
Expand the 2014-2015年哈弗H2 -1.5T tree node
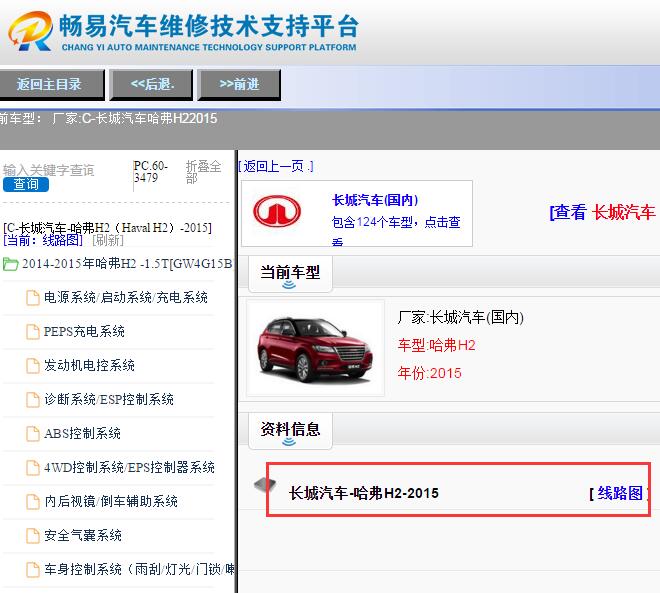click(127, 264)
